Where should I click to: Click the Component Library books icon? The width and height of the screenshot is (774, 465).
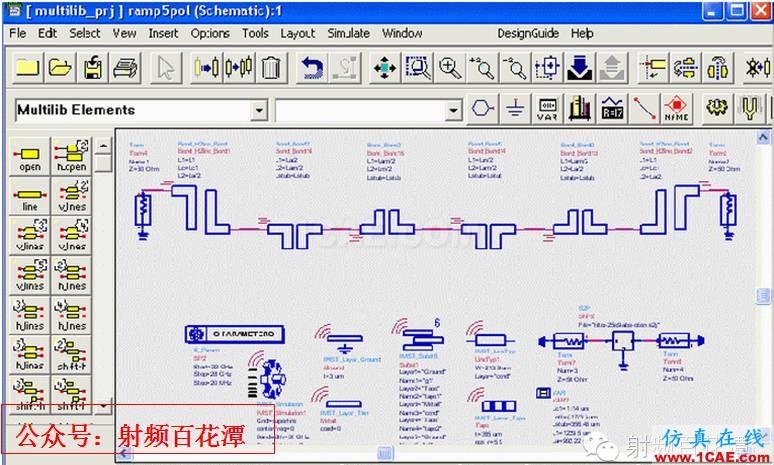pyautogui.click(x=580, y=108)
